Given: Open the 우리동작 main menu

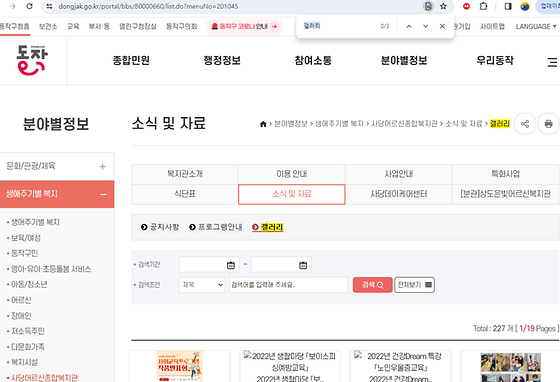Looking at the screenshot, I should tap(495, 60).
